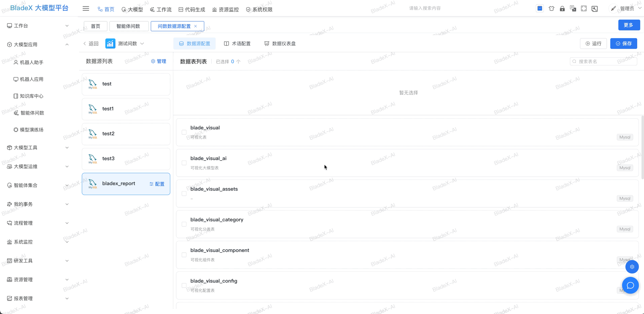This screenshot has width=644, height=314.
Task: Check the blade_visual table checkbox
Action: (184, 132)
